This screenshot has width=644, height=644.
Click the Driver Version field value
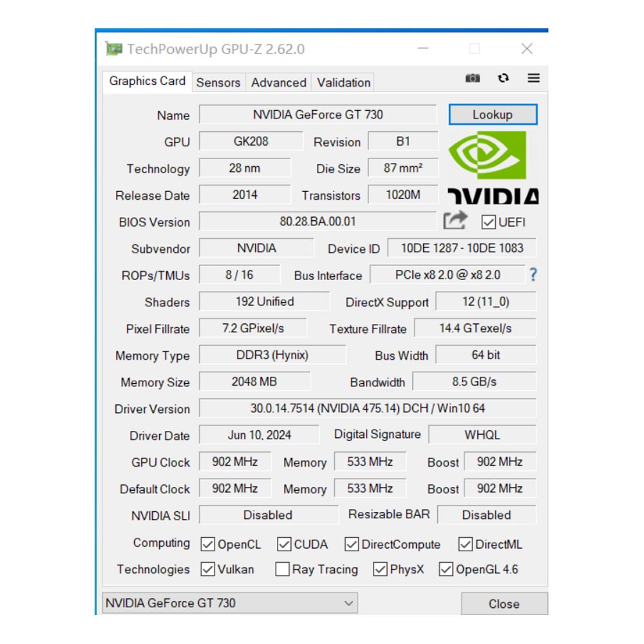[x=368, y=408]
